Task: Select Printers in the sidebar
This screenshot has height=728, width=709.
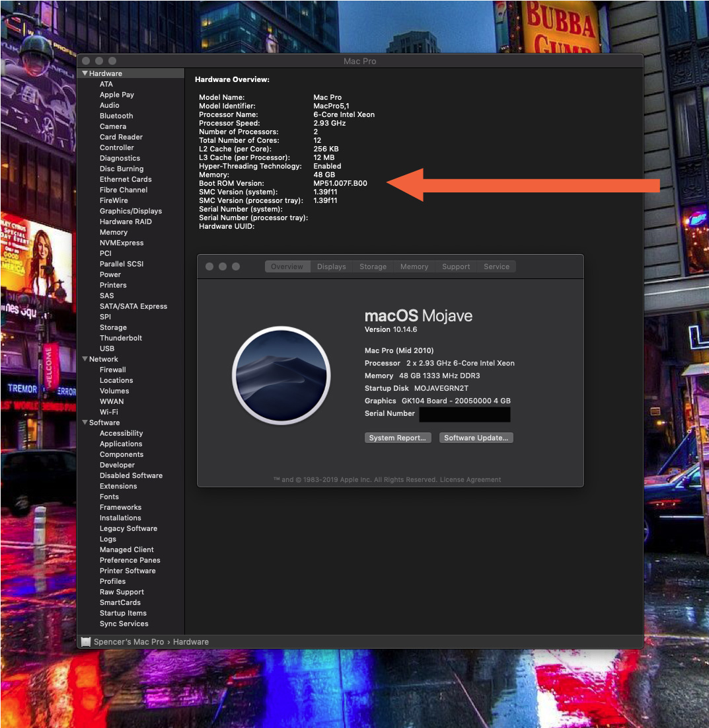Action: [113, 285]
